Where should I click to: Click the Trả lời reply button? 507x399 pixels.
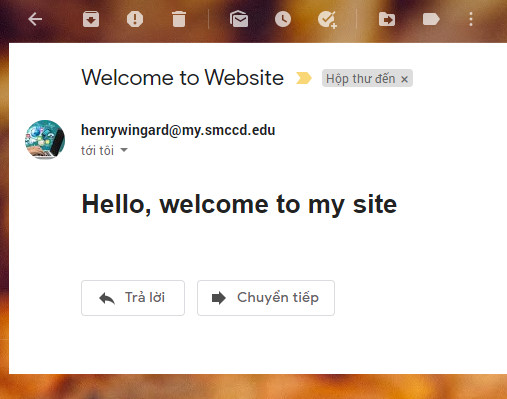(133, 298)
